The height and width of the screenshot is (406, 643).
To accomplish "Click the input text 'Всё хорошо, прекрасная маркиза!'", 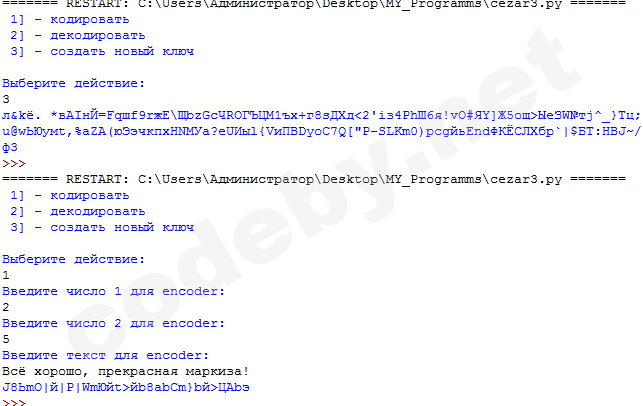I will point(125,372).
